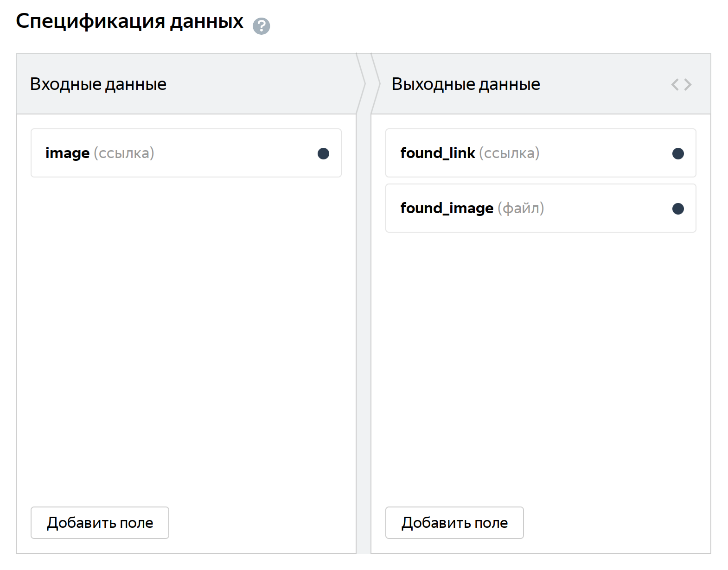The height and width of the screenshot is (570, 728).
Task: Click the 'found_image' field name text
Action: tap(447, 208)
